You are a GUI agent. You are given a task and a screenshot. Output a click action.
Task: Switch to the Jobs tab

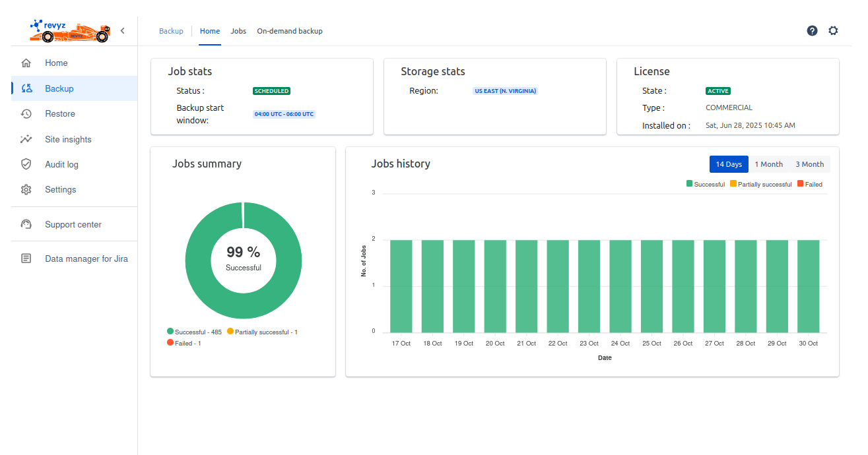point(238,31)
